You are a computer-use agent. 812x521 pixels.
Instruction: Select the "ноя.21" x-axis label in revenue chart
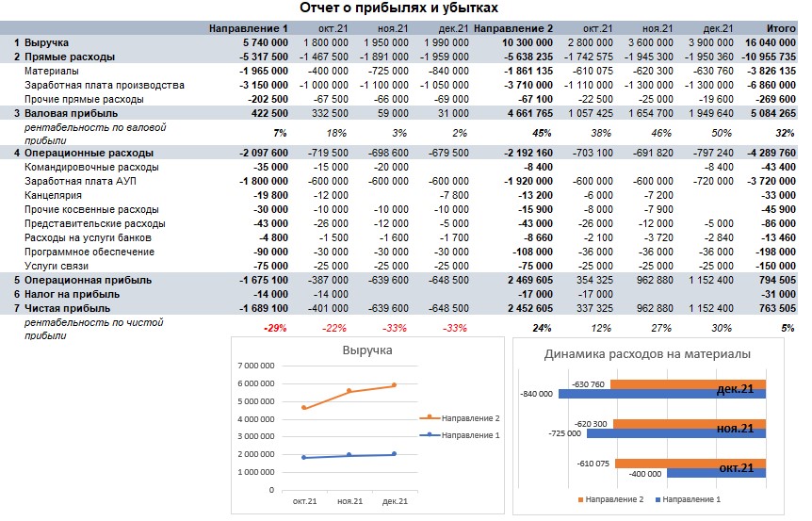pos(350,501)
